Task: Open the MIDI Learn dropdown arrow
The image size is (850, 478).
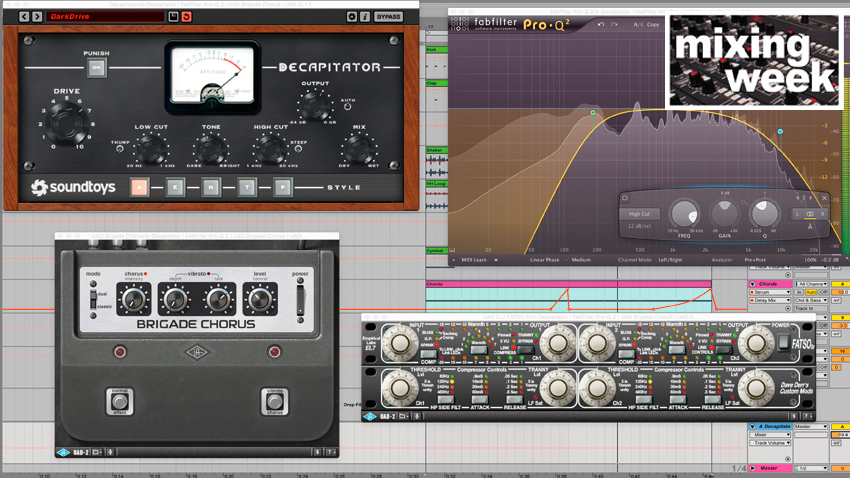Action: 495,260
